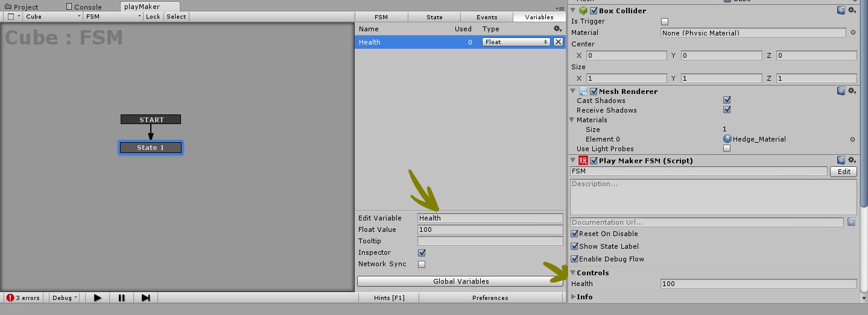
Task: Select the playMaker tab
Action: pyautogui.click(x=142, y=7)
